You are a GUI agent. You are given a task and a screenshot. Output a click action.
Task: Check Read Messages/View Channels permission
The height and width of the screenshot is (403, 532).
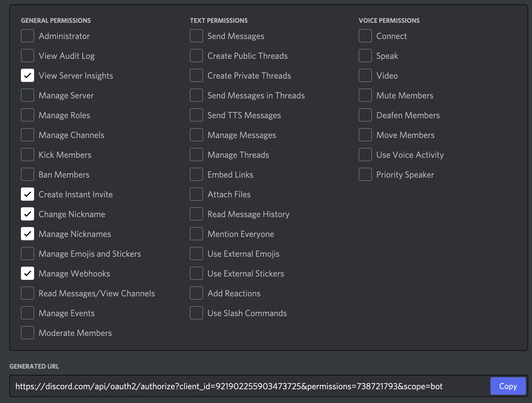point(28,293)
